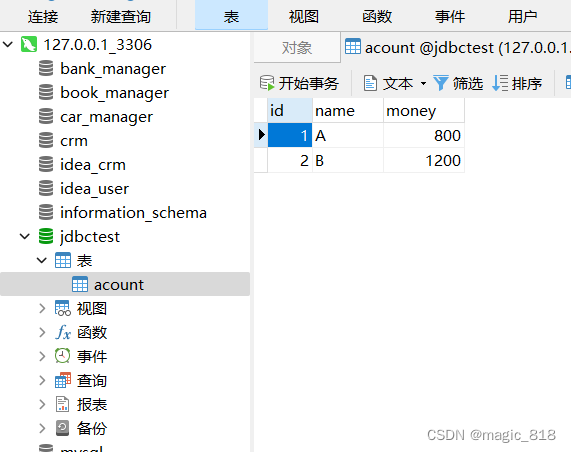This screenshot has width=571, height=452.
Task: Click the 表 tables folder icon in tree
Action: [x=63, y=260]
